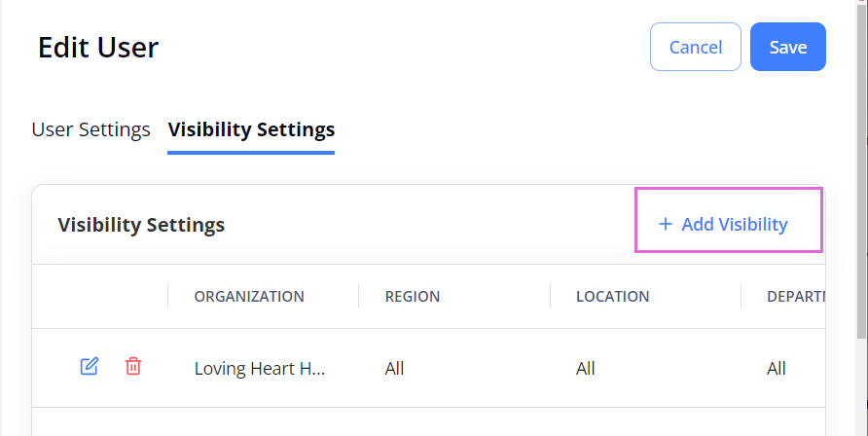Click the divider between ORGANIZATION and REGION

tap(359, 296)
